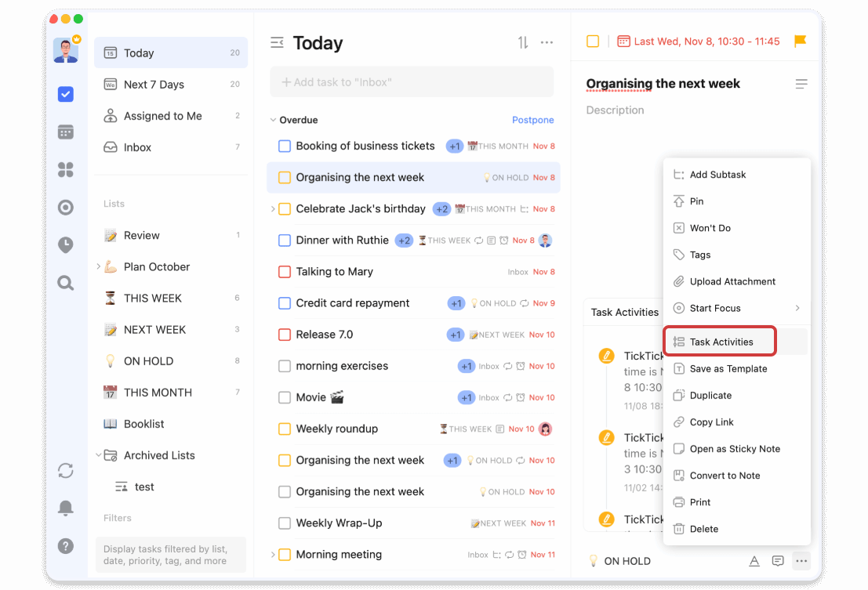Tick the Weekly Wrap-Up checkbox
The height and width of the screenshot is (590, 868).
(x=285, y=523)
